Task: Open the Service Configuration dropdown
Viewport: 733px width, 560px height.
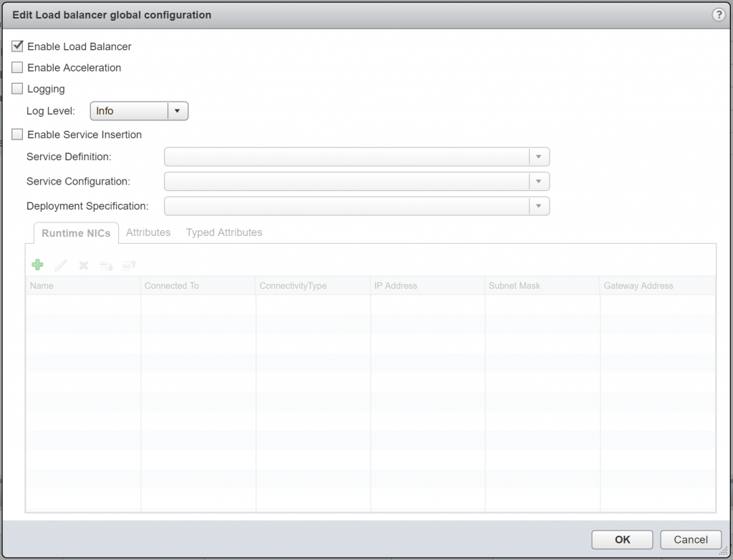Action: click(539, 181)
